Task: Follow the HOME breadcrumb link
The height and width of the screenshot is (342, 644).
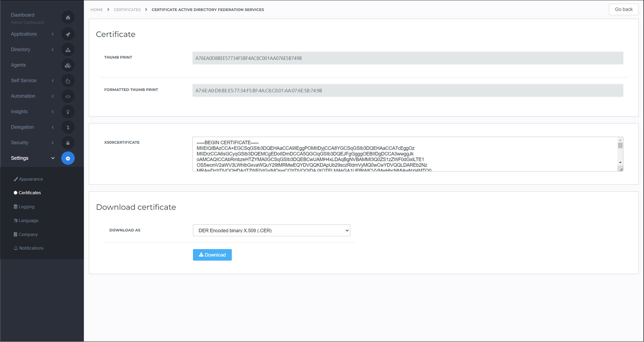Action: (x=97, y=10)
